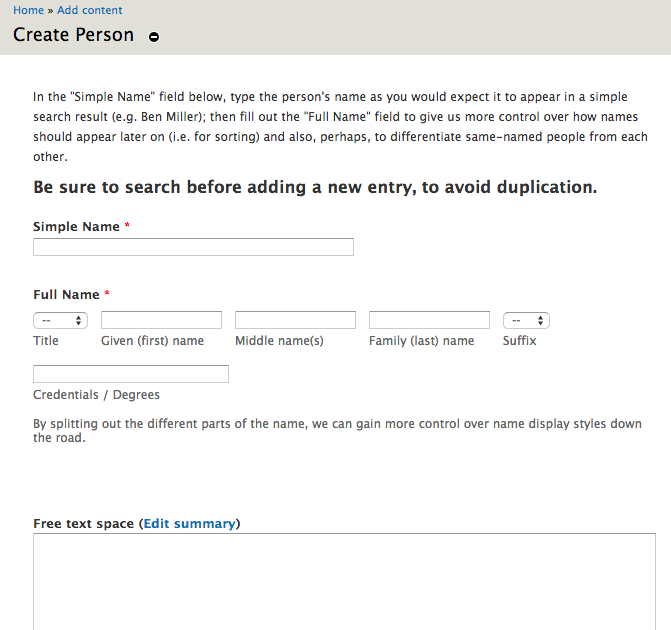Click inside the Free text space textarea

click(x=344, y=581)
